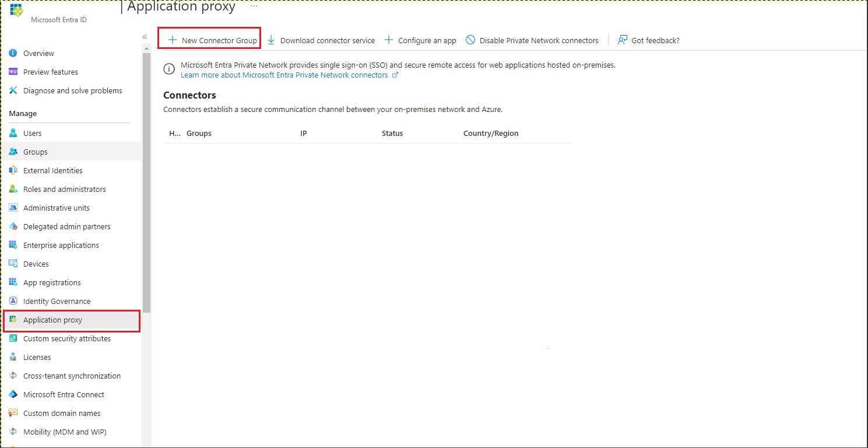This screenshot has width=868, height=448.
Task: Click the Preview features icon
Action: click(13, 72)
